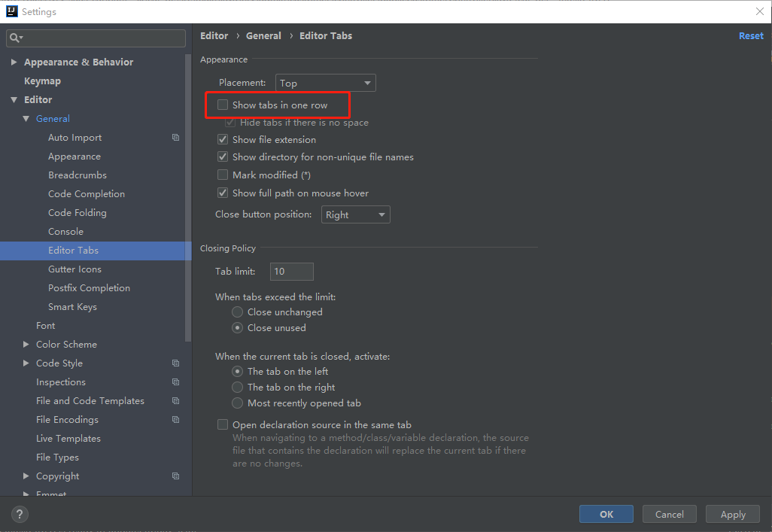This screenshot has width=772, height=532.
Task: Click the Tab limit input field
Action: click(x=291, y=272)
